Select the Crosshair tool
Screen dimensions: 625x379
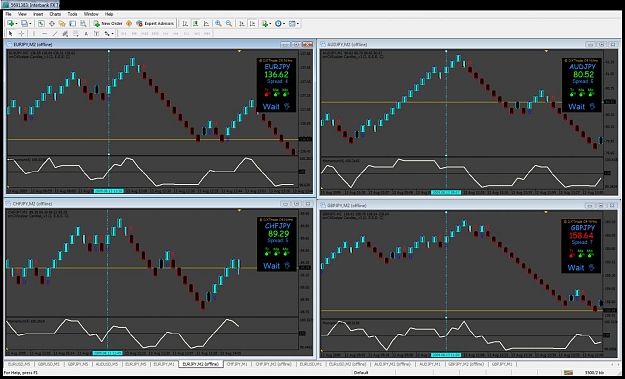click(x=22, y=33)
